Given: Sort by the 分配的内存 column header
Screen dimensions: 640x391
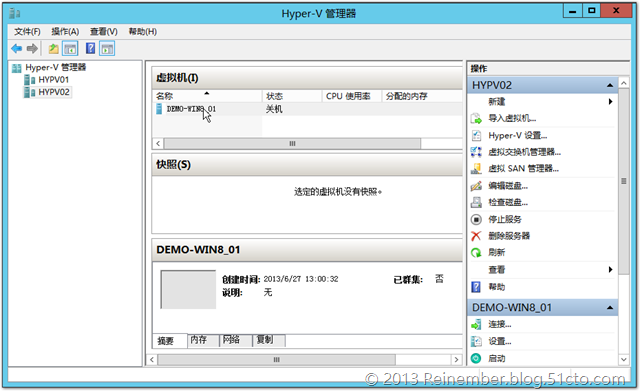Looking at the screenshot, I should click(422, 96).
